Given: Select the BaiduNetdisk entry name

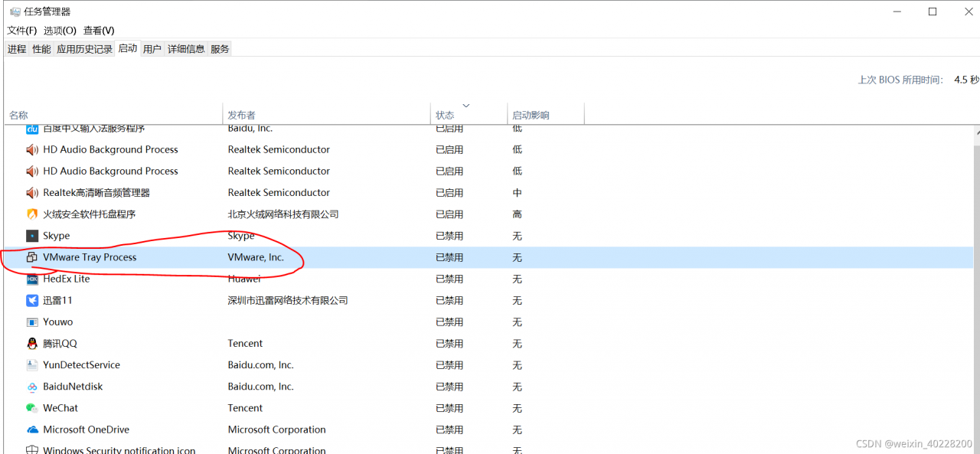Looking at the screenshot, I should click(73, 387).
